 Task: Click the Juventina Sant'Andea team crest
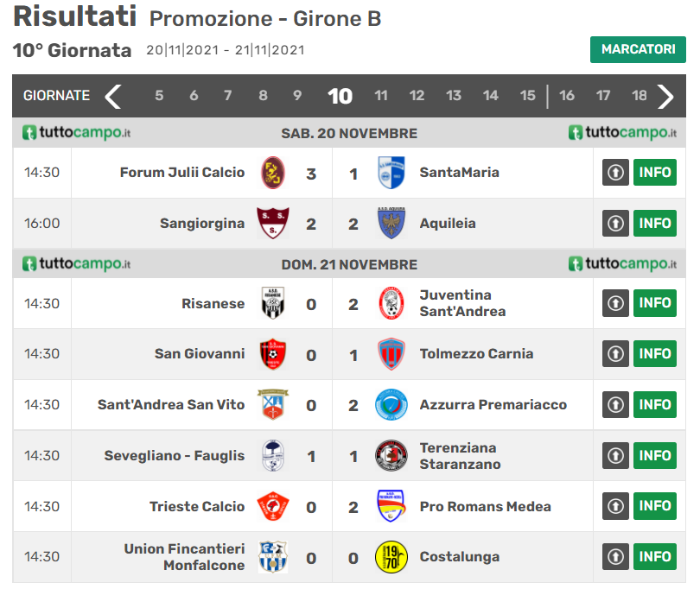391,303
